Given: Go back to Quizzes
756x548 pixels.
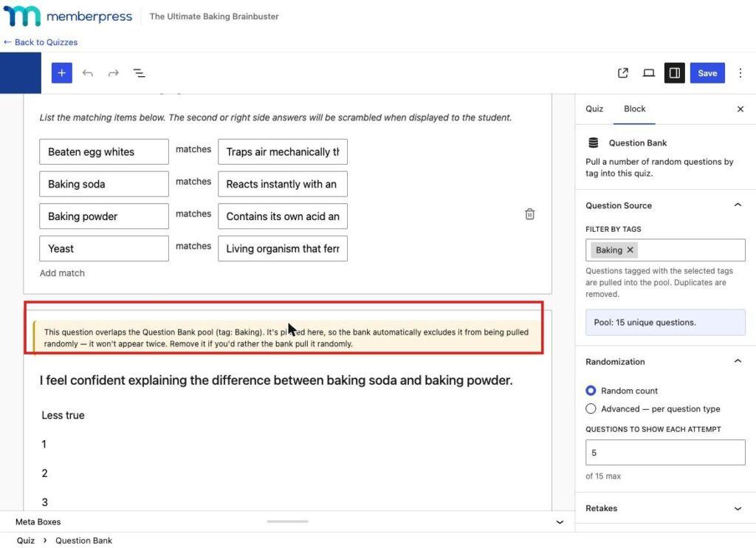Looking at the screenshot, I should click(x=41, y=42).
